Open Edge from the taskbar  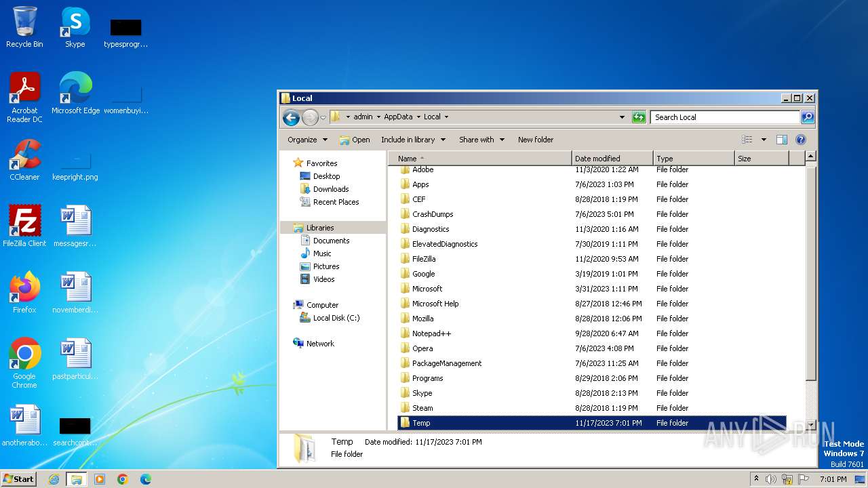tap(146, 479)
